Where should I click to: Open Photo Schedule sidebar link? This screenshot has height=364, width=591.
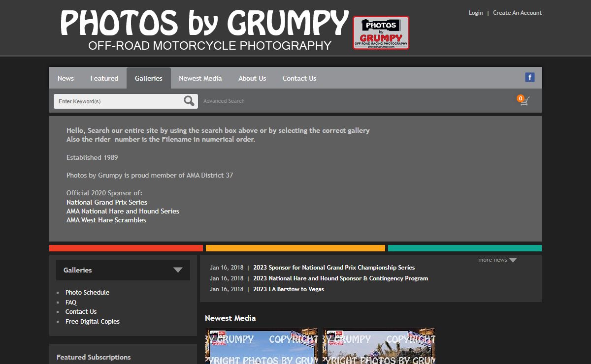pyautogui.click(x=87, y=292)
